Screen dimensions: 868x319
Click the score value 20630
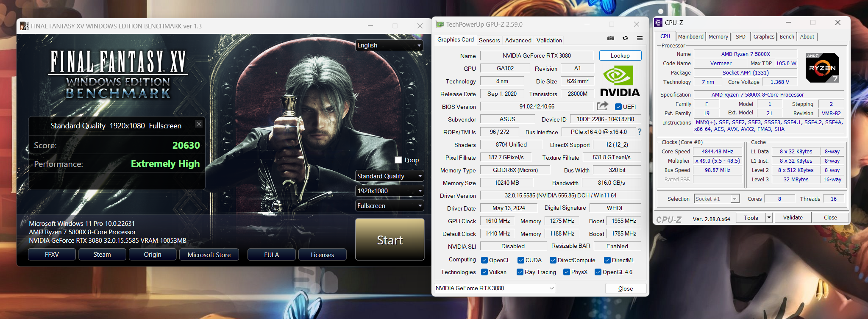(x=186, y=145)
